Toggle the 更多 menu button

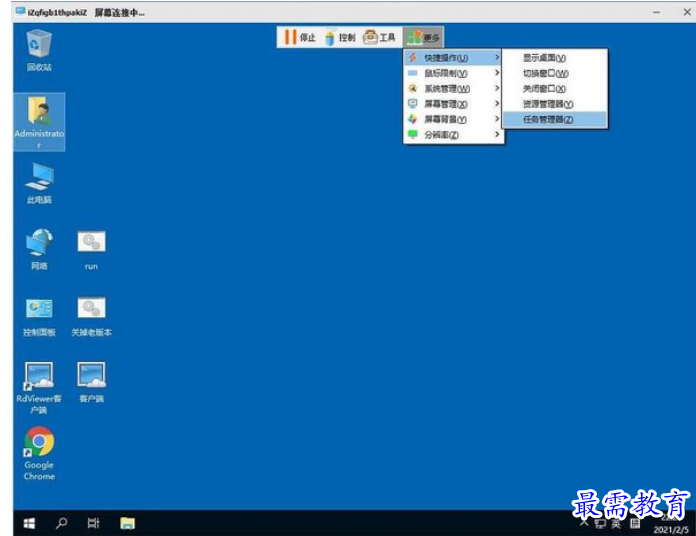pyautogui.click(x=423, y=37)
